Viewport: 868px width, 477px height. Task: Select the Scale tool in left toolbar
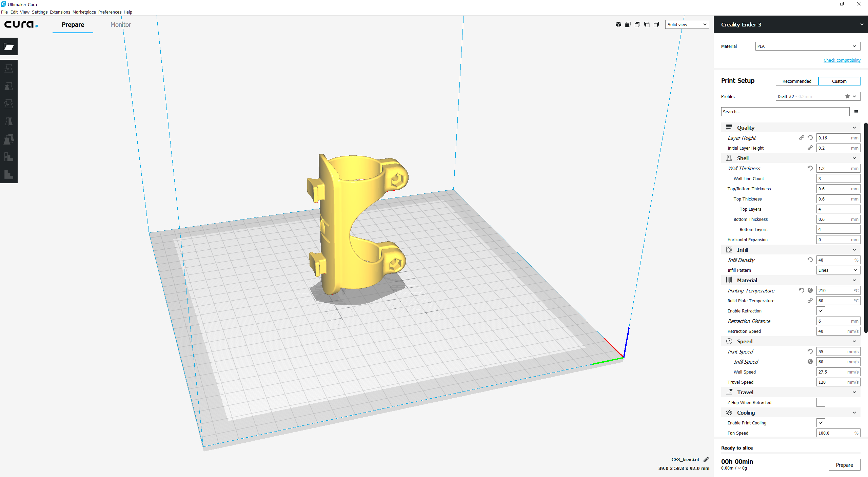click(x=9, y=87)
